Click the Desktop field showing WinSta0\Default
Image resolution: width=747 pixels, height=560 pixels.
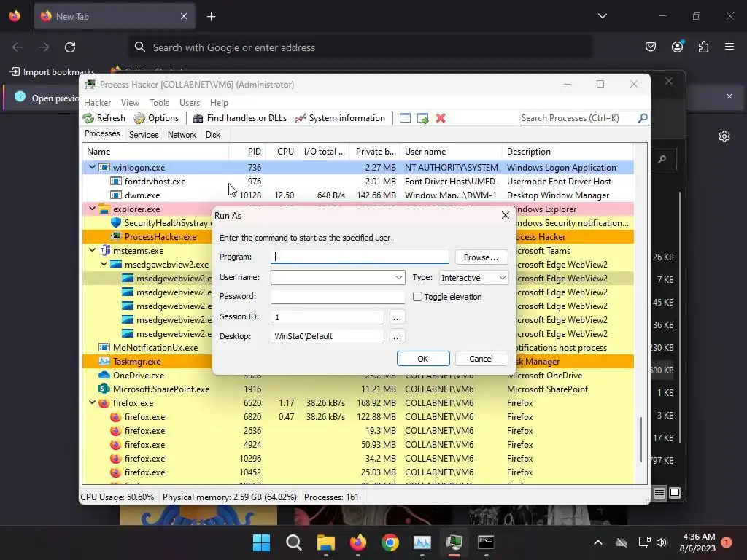click(328, 336)
